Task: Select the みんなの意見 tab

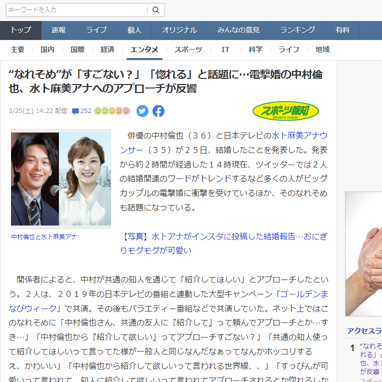Action: click(x=238, y=30)
